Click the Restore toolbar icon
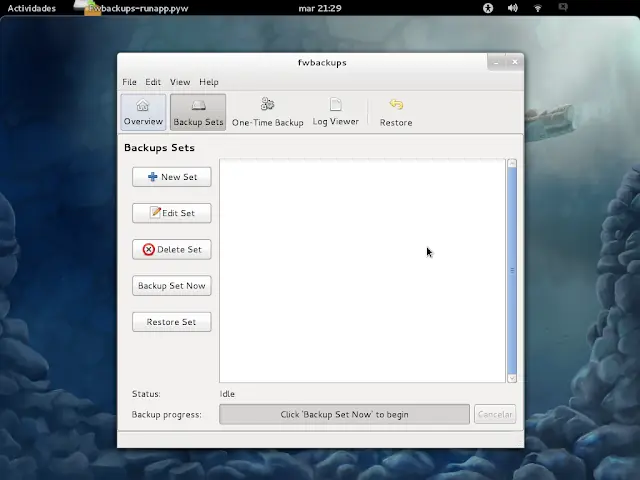This screenshot has height=480, width=640. coord(396,112)
